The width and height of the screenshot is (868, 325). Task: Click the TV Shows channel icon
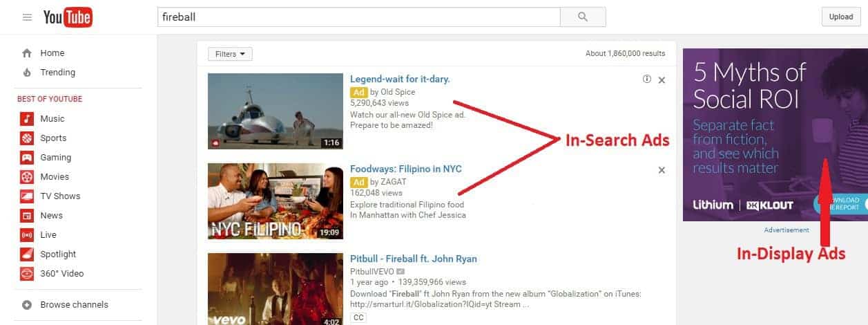(27, 196)
